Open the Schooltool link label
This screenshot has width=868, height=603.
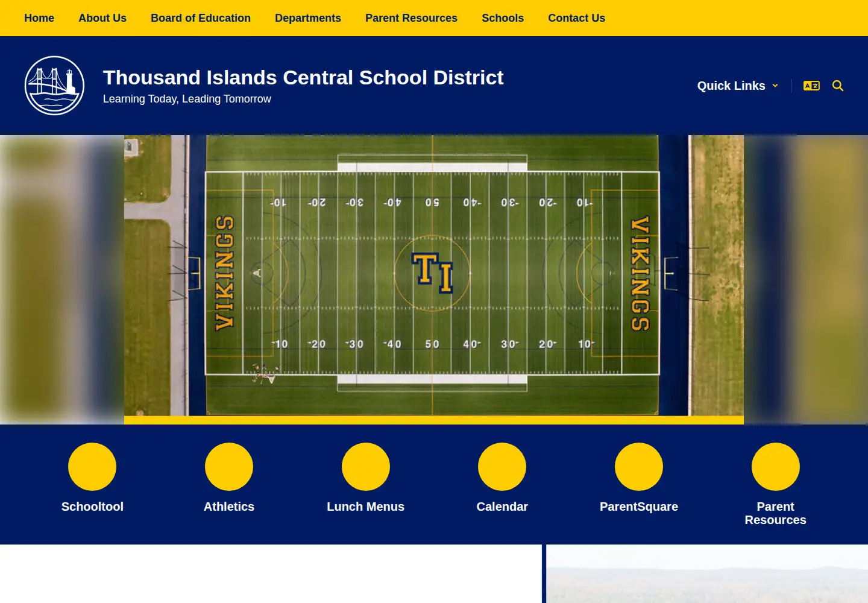tap(92, 507)
